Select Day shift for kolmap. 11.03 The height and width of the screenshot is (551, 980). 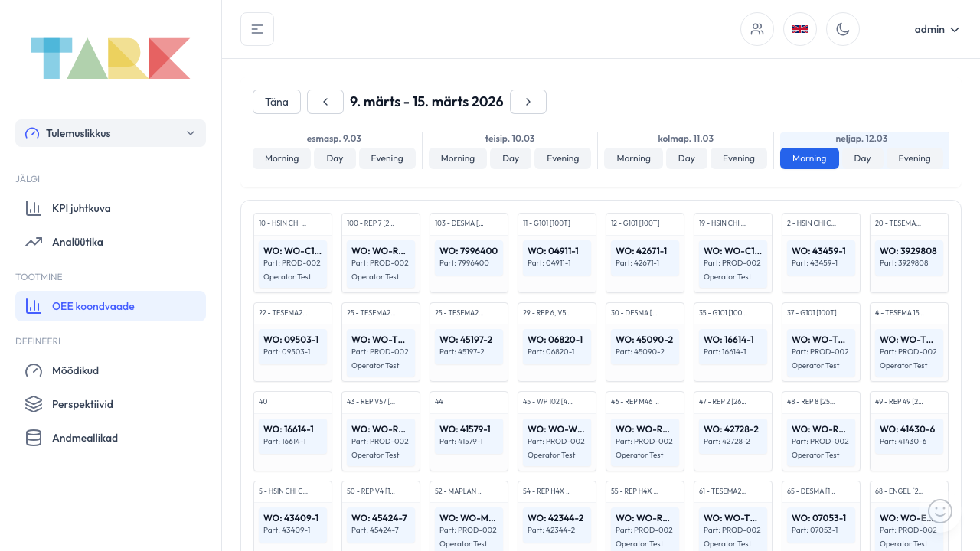click(686, 158)
